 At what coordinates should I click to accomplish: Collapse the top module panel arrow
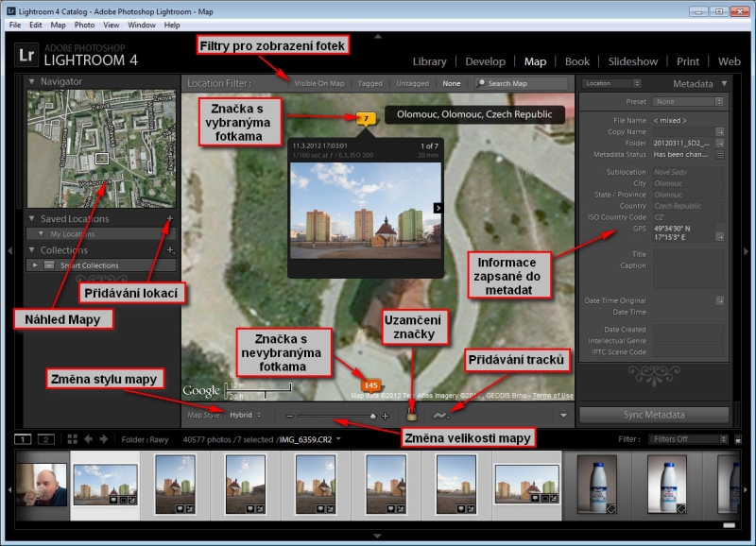tap(378, 36)
